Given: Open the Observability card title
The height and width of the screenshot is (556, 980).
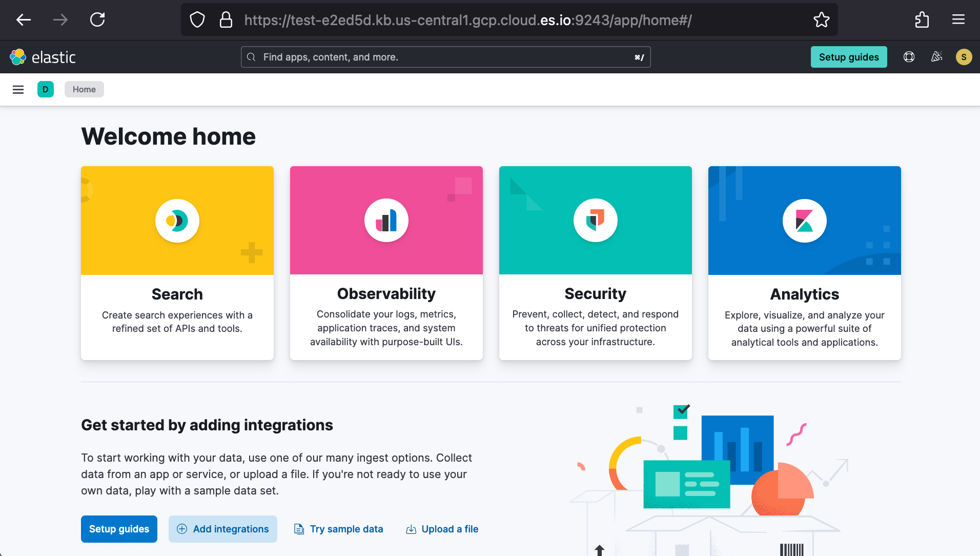Looking at the screenshot, I should (386, 293).
